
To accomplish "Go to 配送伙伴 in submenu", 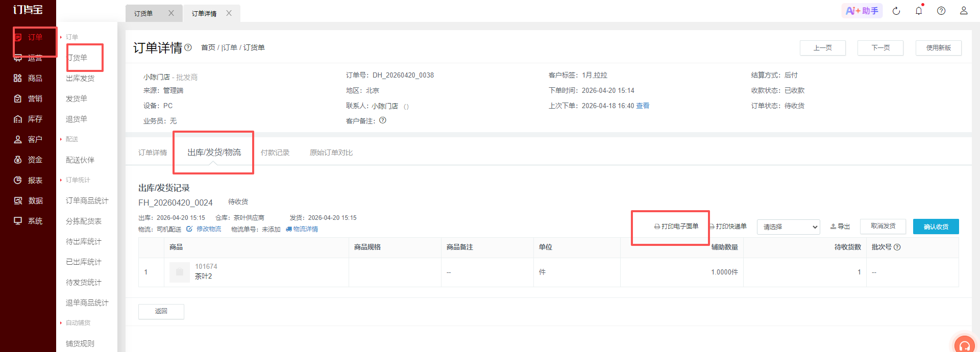I will click(x=80, y=160).
